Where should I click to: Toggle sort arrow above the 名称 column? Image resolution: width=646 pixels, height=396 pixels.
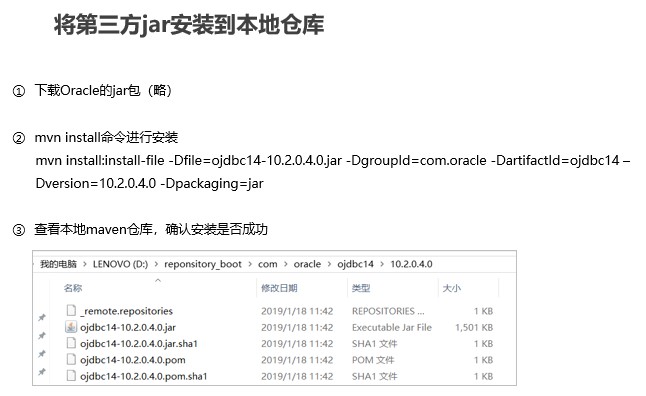[158, 281]
